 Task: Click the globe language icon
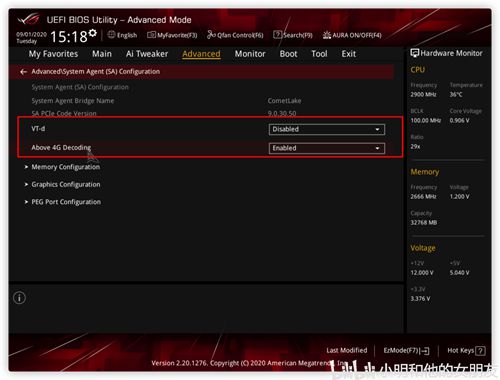[111, 35]
